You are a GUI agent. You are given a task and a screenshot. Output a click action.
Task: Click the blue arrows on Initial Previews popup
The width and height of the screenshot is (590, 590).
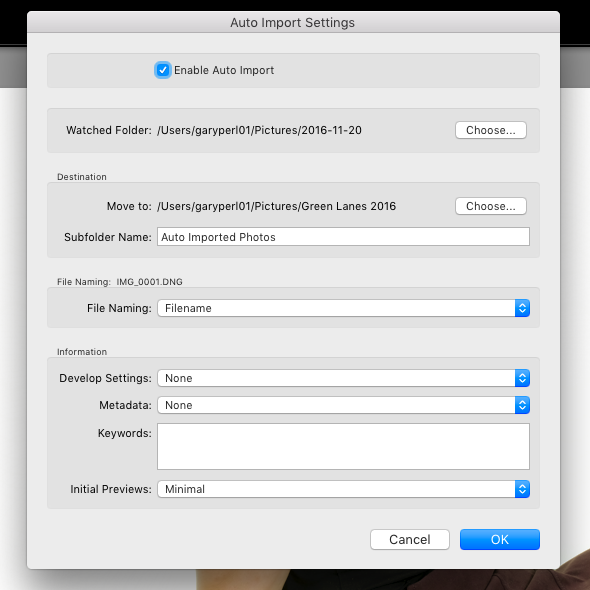pos(522,489)
